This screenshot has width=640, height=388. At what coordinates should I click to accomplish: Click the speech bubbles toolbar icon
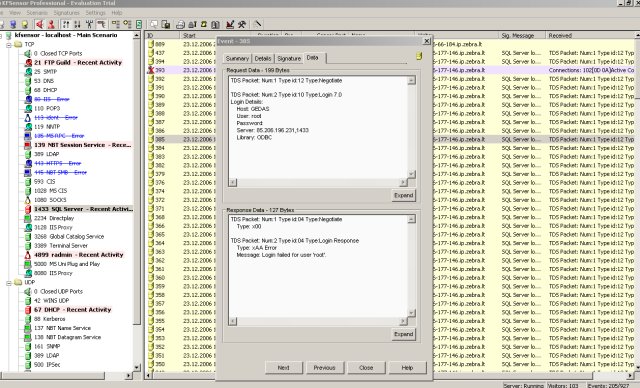click(154, 24)
